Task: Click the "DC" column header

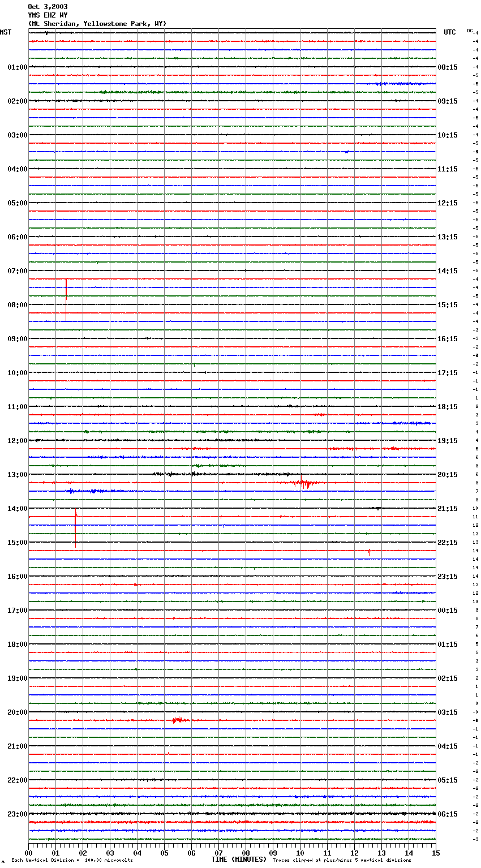Action: click(470, 31)
